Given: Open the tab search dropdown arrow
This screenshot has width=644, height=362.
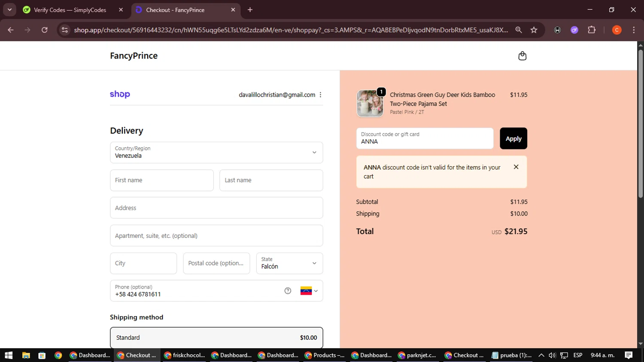Looking at the screenshot, I should pyautogui.click(x=9, y=10).
